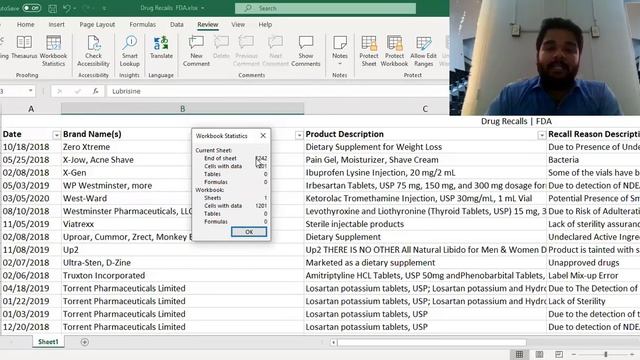Click the zoom slider handle
This screenshot has height=360, width=640.
(x=606, y=354)
